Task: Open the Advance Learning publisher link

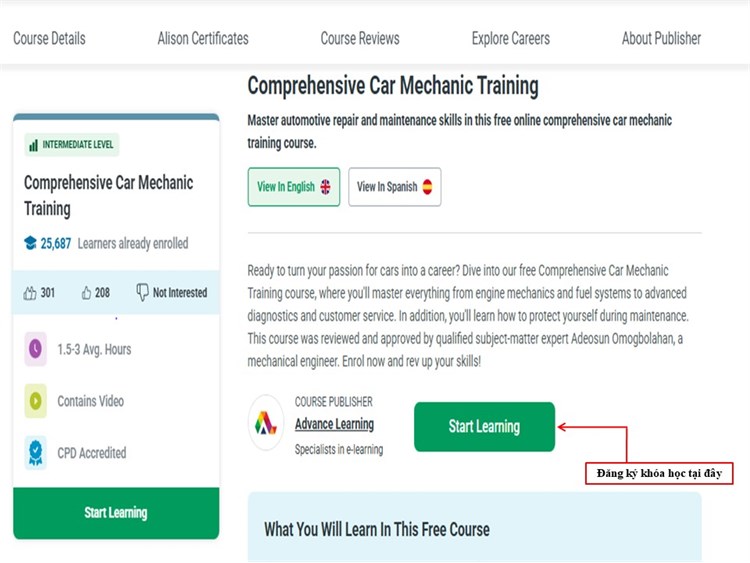Action: 334,424
